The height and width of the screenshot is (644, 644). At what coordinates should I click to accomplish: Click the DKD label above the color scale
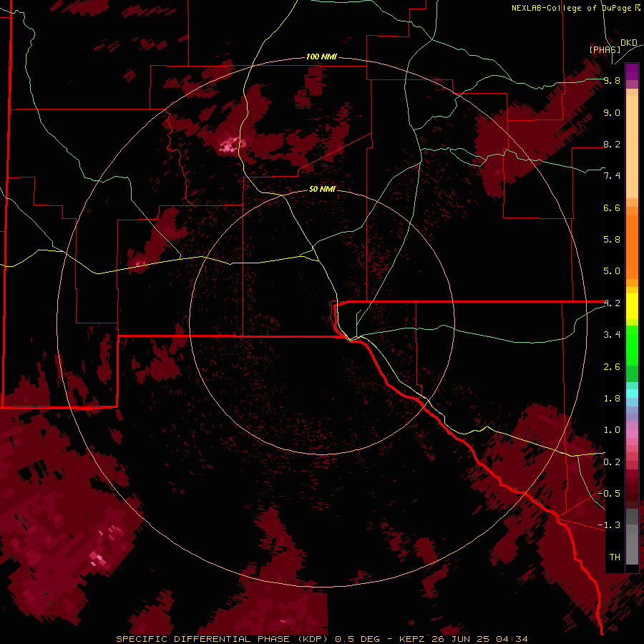point(629,43)
